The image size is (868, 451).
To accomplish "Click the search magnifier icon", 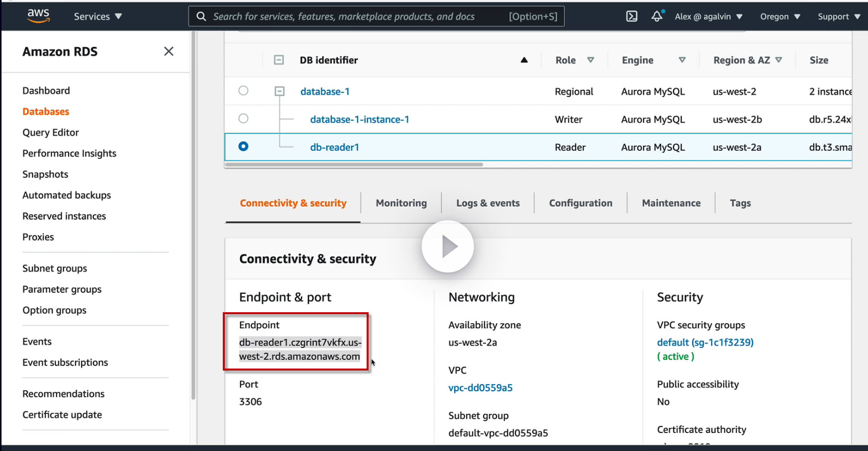I will (x=201, y=16).
